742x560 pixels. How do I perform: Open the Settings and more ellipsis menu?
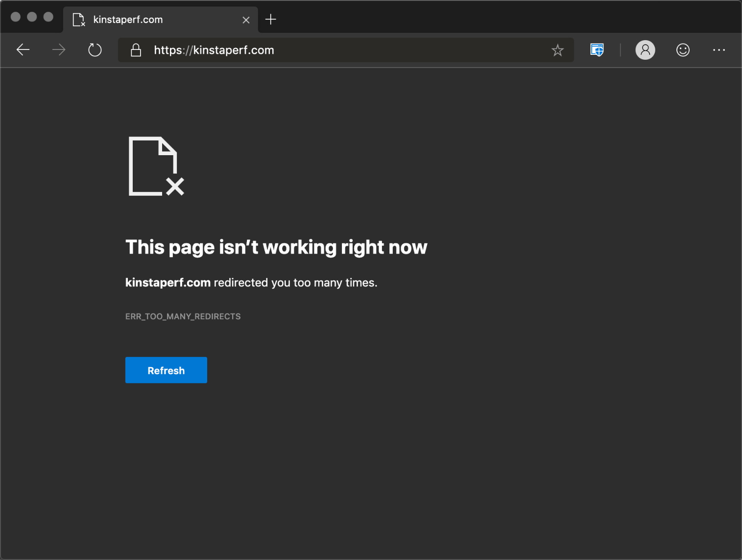click(x=718, y=49)
